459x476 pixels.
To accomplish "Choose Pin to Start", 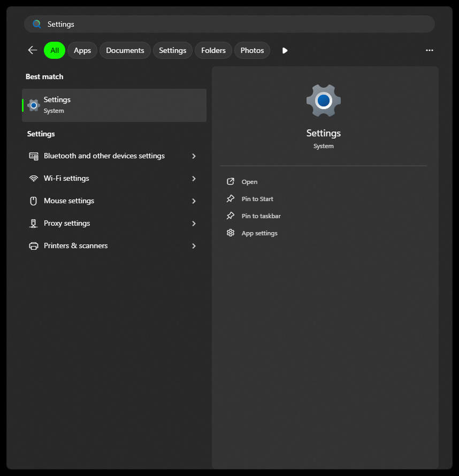I will click(x=257, y=199).
